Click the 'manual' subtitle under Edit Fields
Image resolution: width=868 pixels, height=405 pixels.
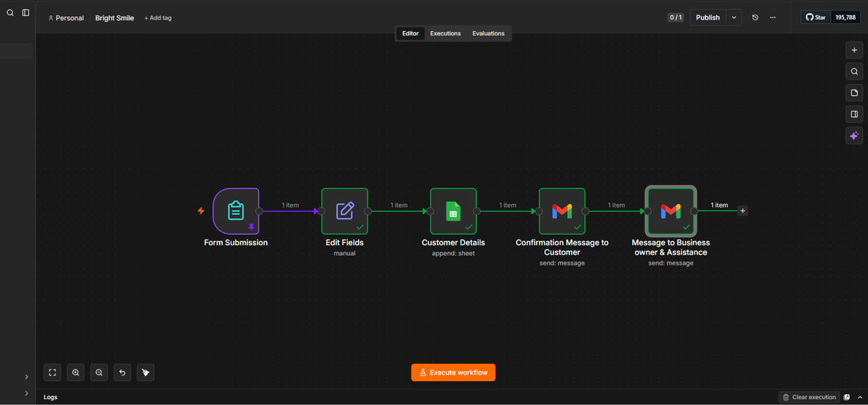tap(345, 254)
